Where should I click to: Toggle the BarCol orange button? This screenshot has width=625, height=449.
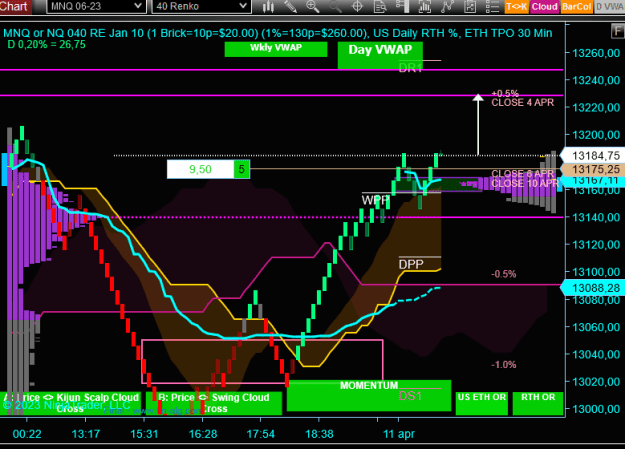tap(576, 7)
